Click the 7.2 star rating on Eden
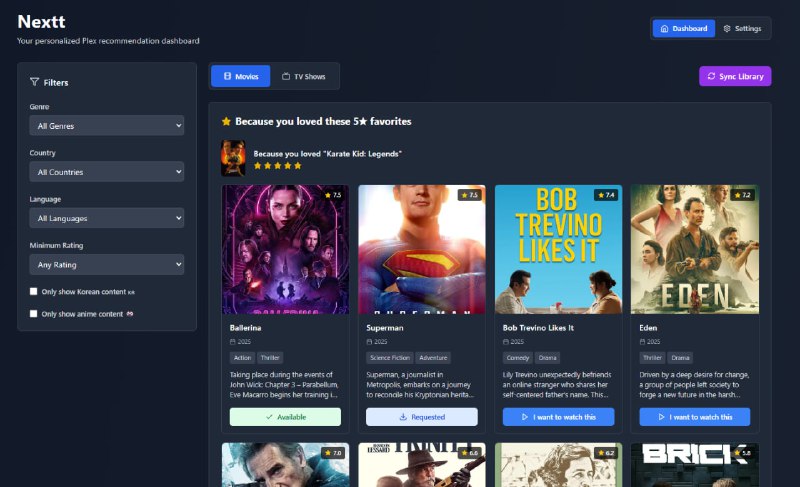The width and height of the screenshot is (800, 487). click(741, 195)
